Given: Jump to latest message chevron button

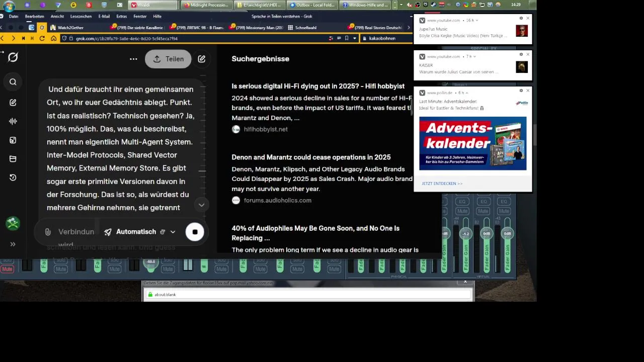Looking at the screenshot, I should click(201, 205).
